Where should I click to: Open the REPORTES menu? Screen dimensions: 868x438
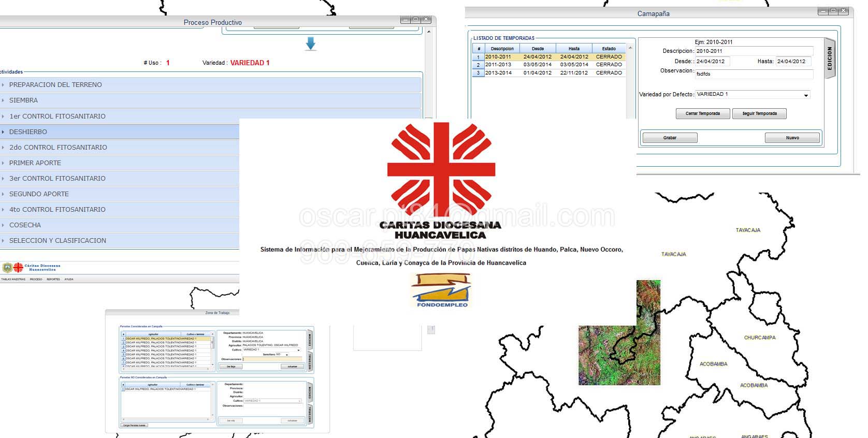coord(53,279)
